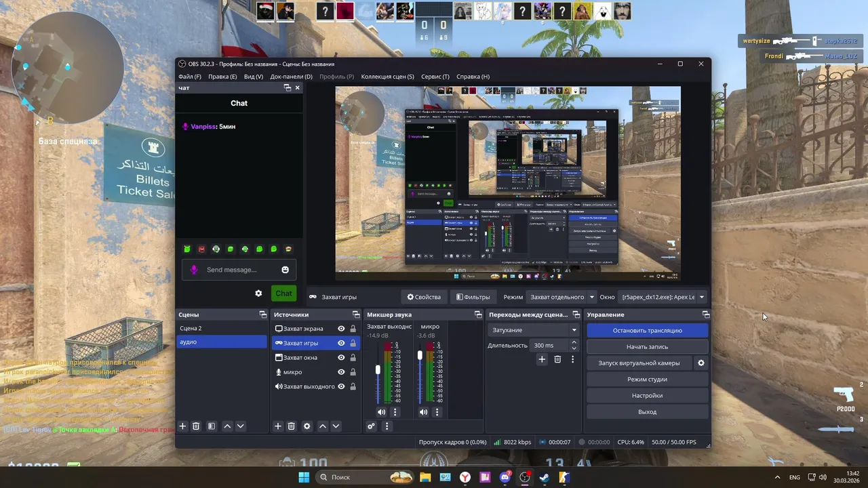This screenshot has width=868, height=488.
Task: Move the scene up in Сцены panel
Action: (227, 426)
